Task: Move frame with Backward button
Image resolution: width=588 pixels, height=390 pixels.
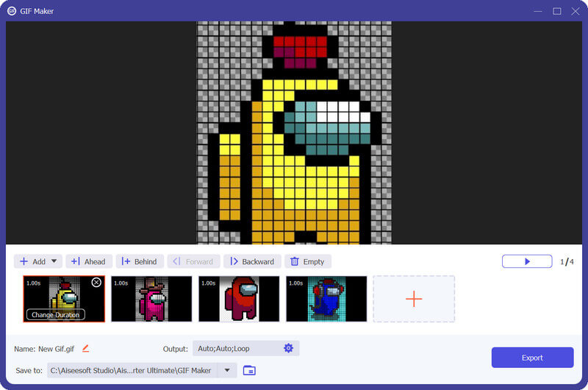Action: click(252, 261)
